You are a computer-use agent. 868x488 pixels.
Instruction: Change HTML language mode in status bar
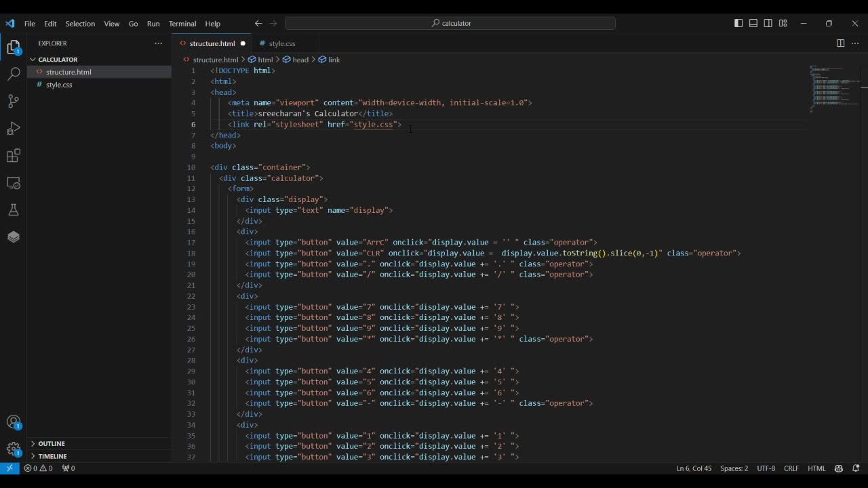816,468
